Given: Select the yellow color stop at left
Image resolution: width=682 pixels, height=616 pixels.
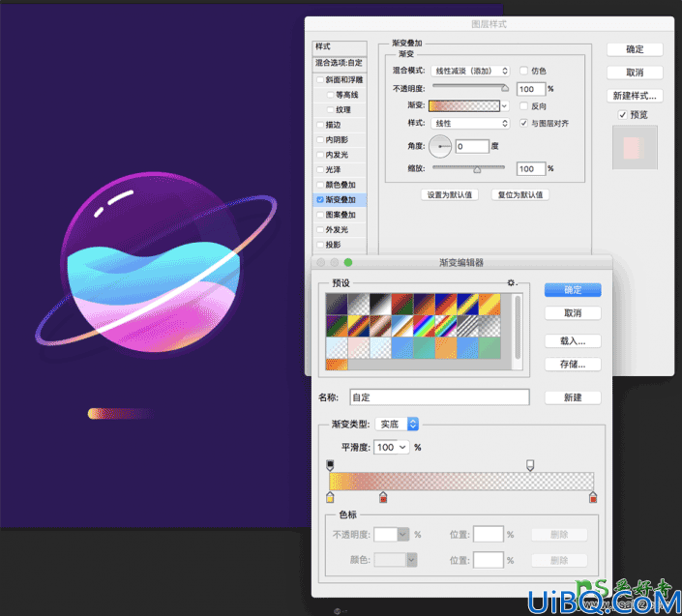Looking at the screenshot, I should [330, 497].
